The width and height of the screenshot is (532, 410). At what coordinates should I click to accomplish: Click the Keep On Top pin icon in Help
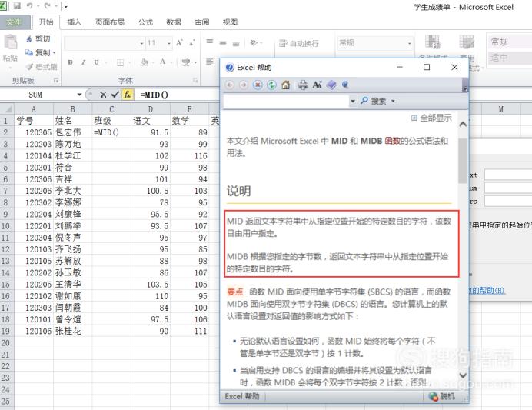click(345, 85)
